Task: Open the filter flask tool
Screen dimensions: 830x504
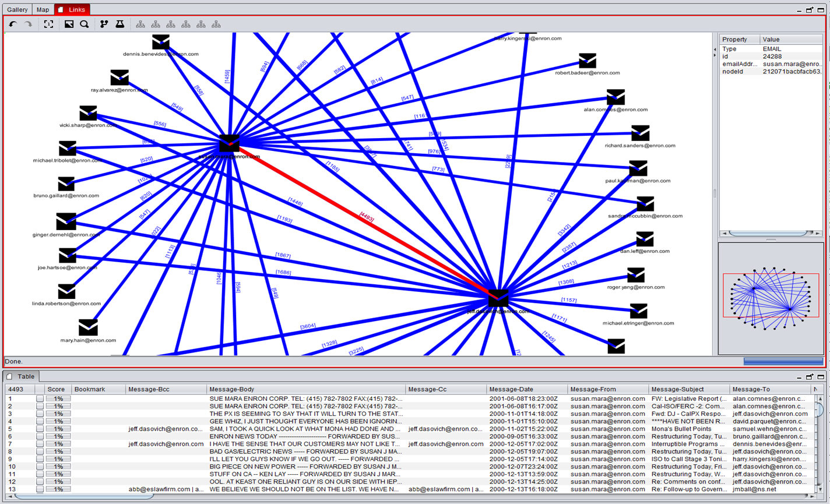Action: click(119, 24)
